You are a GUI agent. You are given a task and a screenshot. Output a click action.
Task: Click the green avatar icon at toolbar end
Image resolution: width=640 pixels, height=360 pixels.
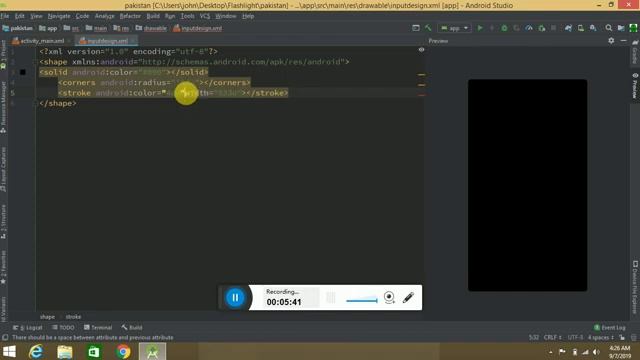click(633, 28)
